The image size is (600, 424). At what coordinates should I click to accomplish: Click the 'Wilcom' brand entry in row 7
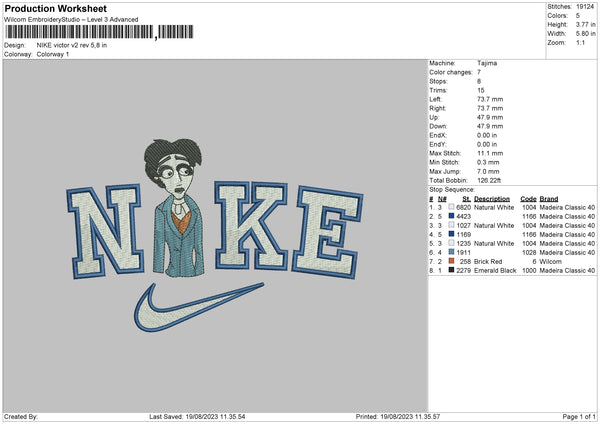point(551,261)
